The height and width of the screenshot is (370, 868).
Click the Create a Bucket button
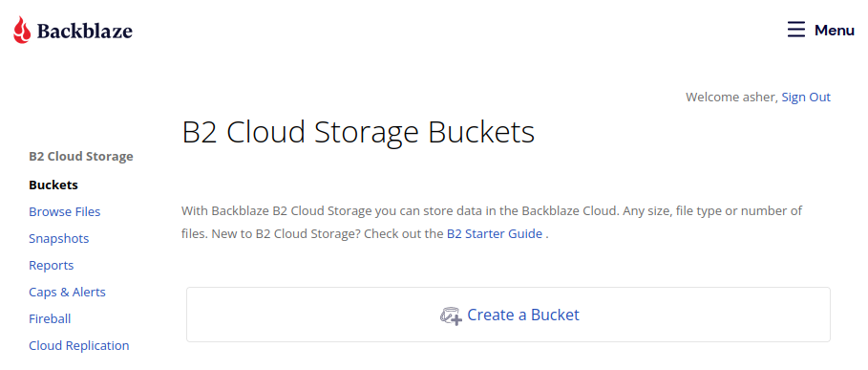click(508, 315)
